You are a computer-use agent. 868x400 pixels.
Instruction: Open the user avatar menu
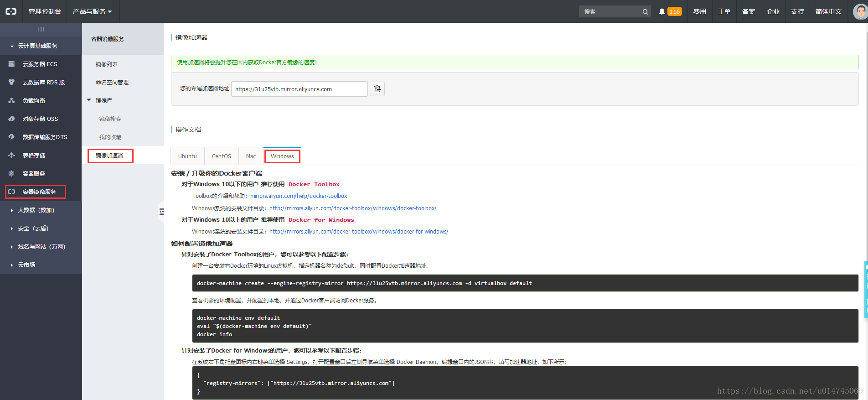point(860,11)
